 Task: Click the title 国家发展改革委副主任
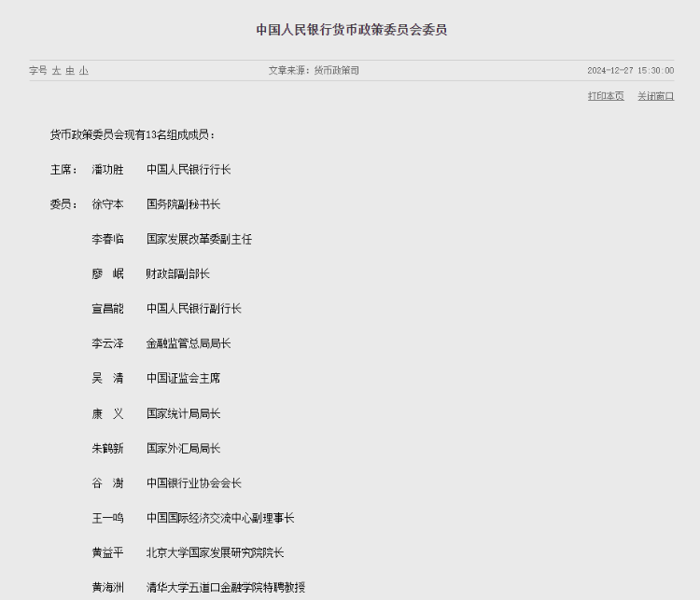pyautogui.click(x=199, y=239)
